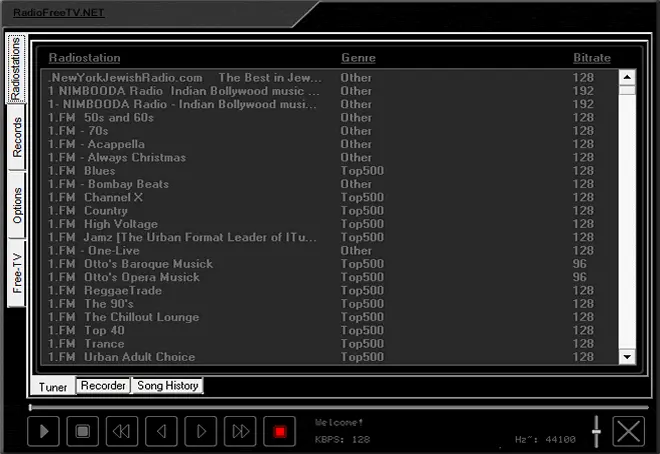The image size is (660, 454).
Task: Click the Stop playback button
Action: point(82,431)
